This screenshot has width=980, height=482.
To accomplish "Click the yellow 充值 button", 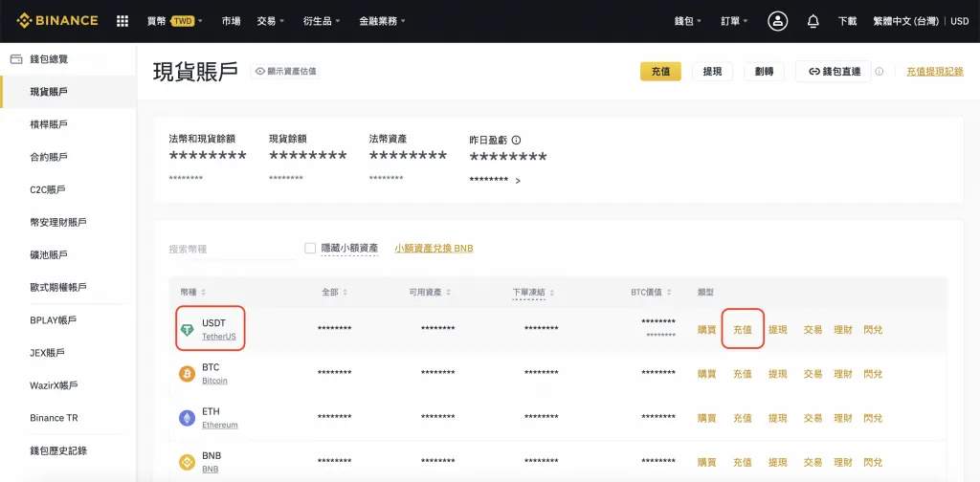I will point(660,71).
